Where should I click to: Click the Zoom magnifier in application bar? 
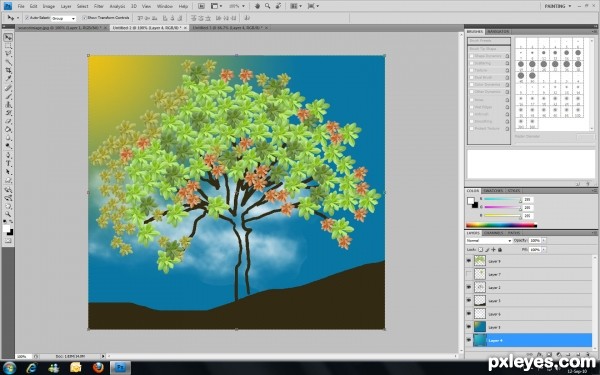click(x=267, y=6)
